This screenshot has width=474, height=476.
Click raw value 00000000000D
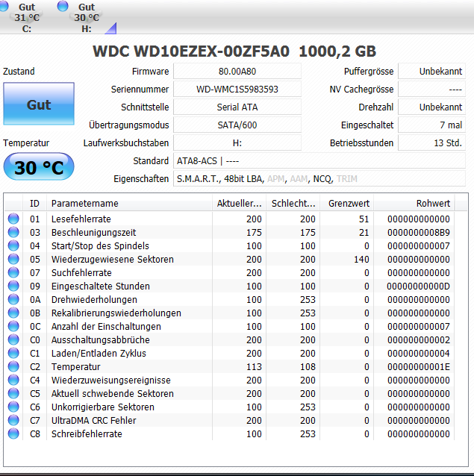pos(419,286)
